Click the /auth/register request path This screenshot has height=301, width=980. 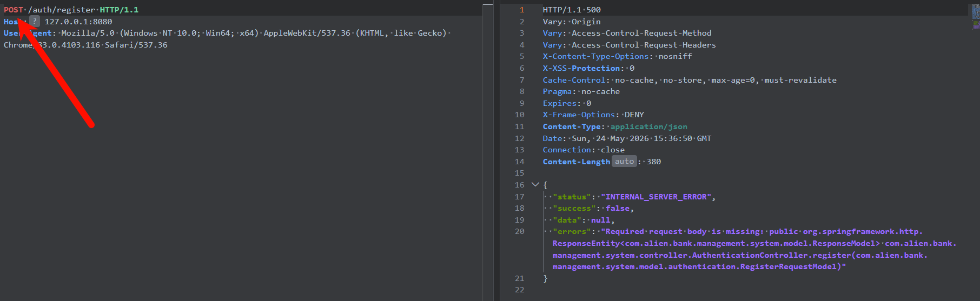click(x=62, y=10)
